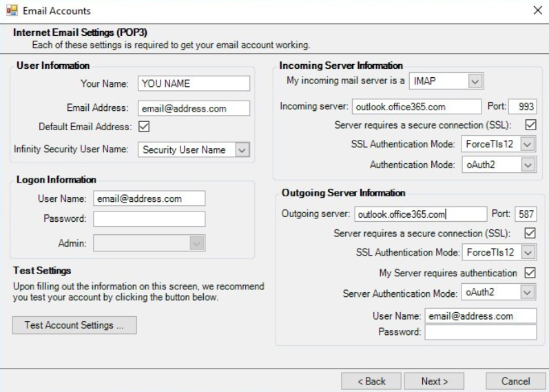Screen dimensions: 549x392
Task: Click the Your Name text field
Action: [x=194, y=83]
